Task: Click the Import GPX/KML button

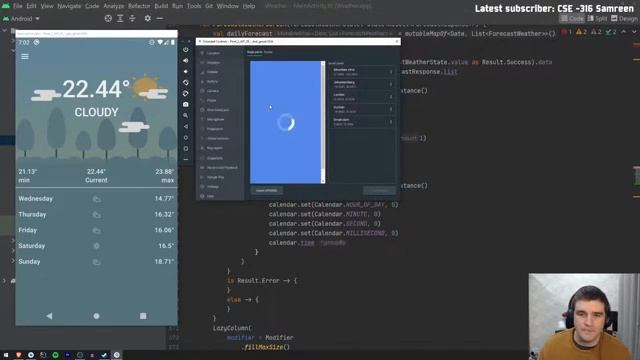Action: point(267,191)
